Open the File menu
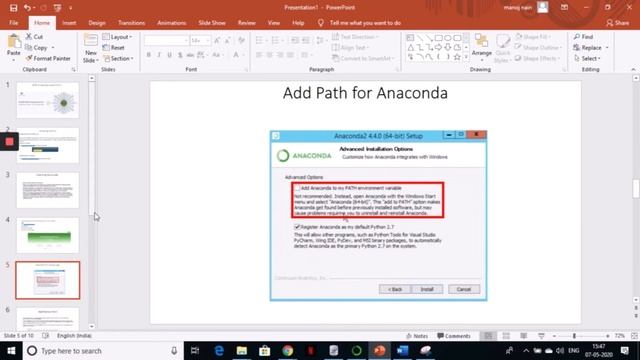Screen dimensions: 640x360 (13, 23)
